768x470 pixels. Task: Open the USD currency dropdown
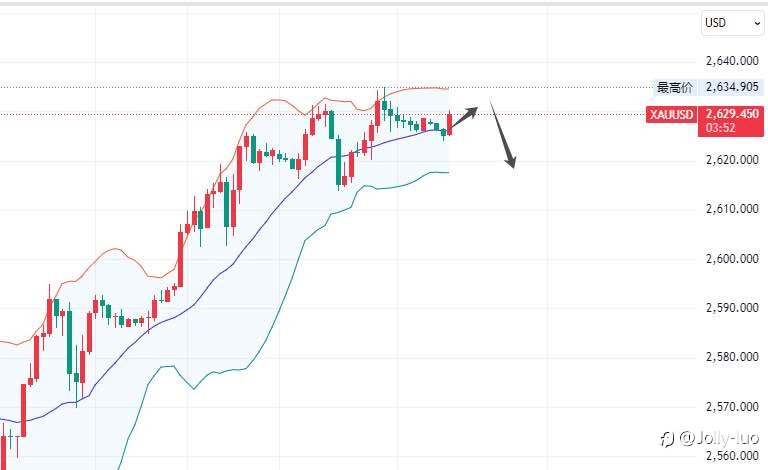pyautogui.click(x=733, y=23)
